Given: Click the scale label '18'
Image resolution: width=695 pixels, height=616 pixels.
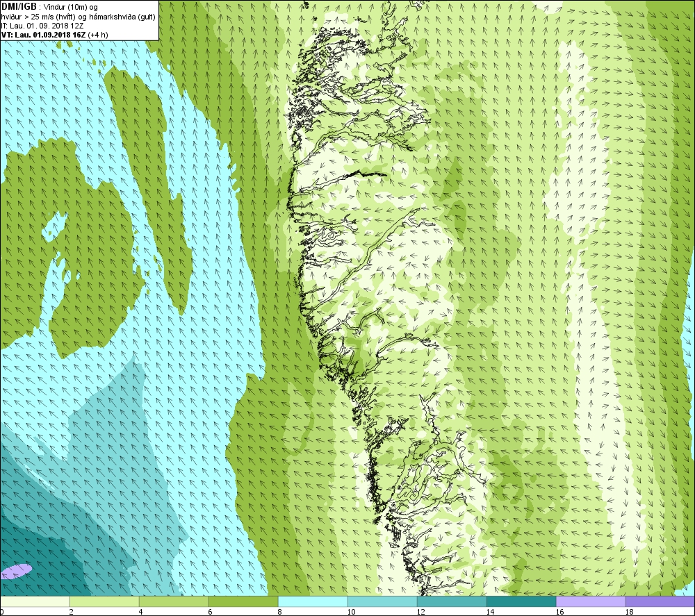Looking at the screenshot, I should coord(630,612).
